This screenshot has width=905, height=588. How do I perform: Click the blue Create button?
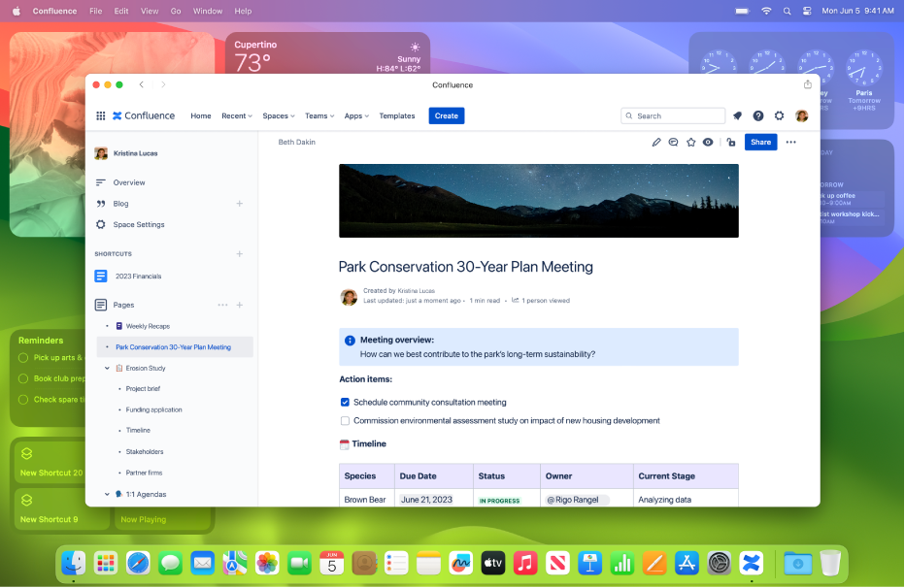click(x=447, y=115)
